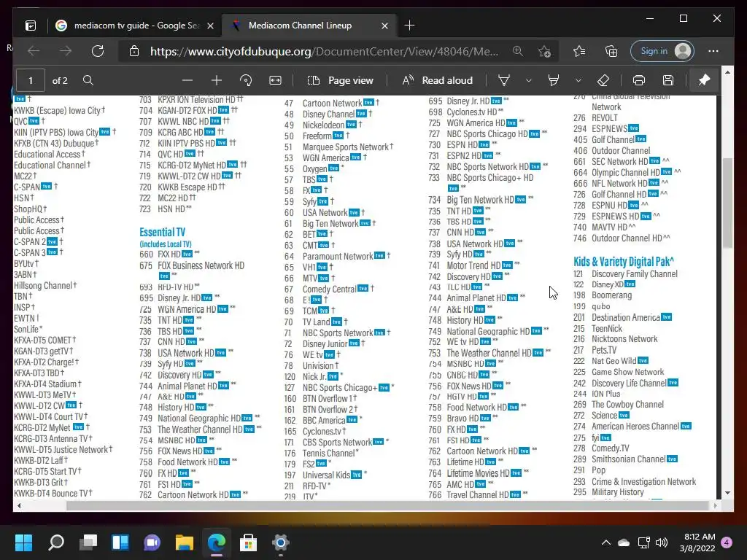Start Read aloud
The height and width of the screenshot is (560, 747).
[x=438, y=80]
